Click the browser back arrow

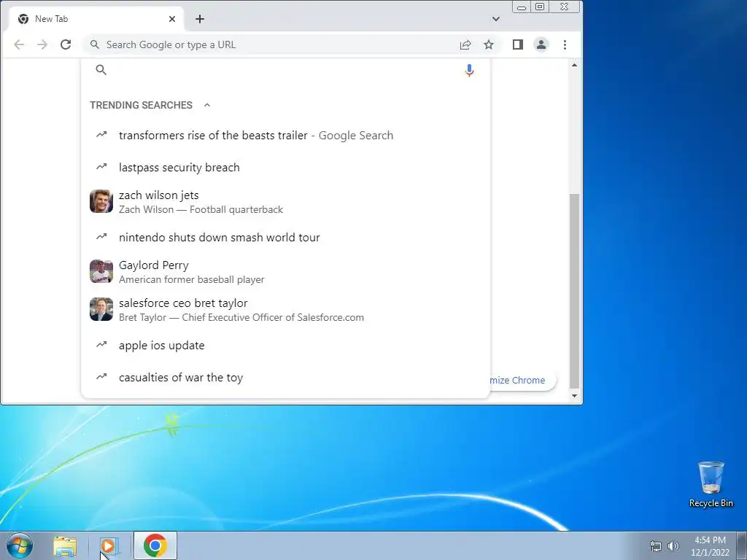click(x=19, y=44)
